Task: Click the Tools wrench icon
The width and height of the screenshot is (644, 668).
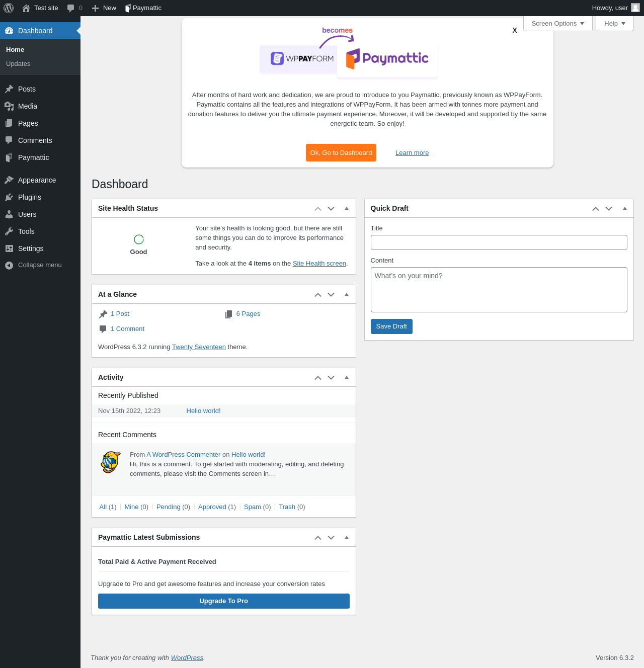Action: click(9, 231)
